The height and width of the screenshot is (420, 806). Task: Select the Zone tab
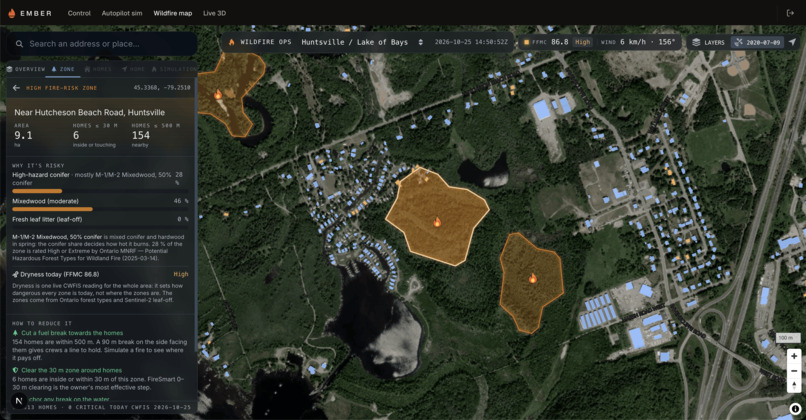pyautogui.click(x=63, y=69)
